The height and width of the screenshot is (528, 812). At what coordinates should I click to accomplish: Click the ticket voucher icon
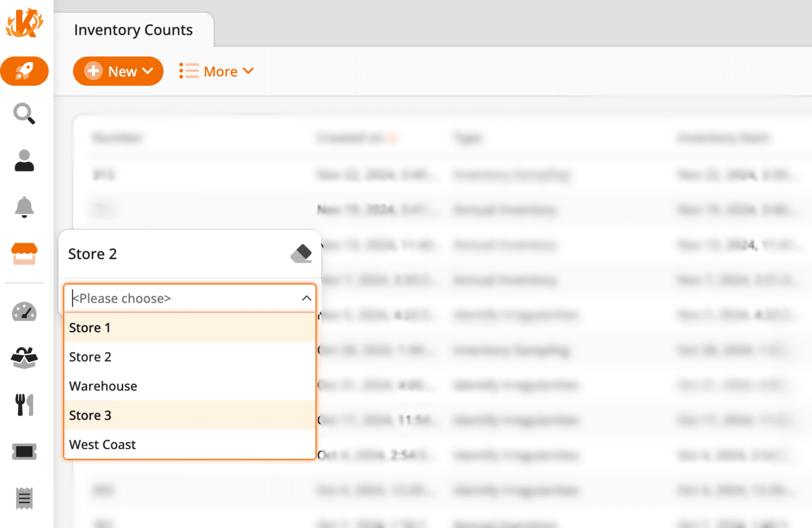[x=24, y=452]
